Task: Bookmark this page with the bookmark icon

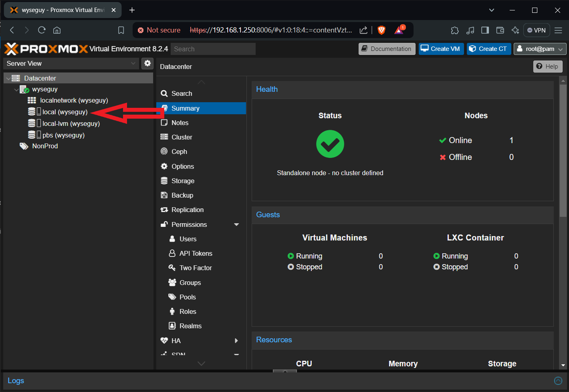Action: (x=121, y=30)
